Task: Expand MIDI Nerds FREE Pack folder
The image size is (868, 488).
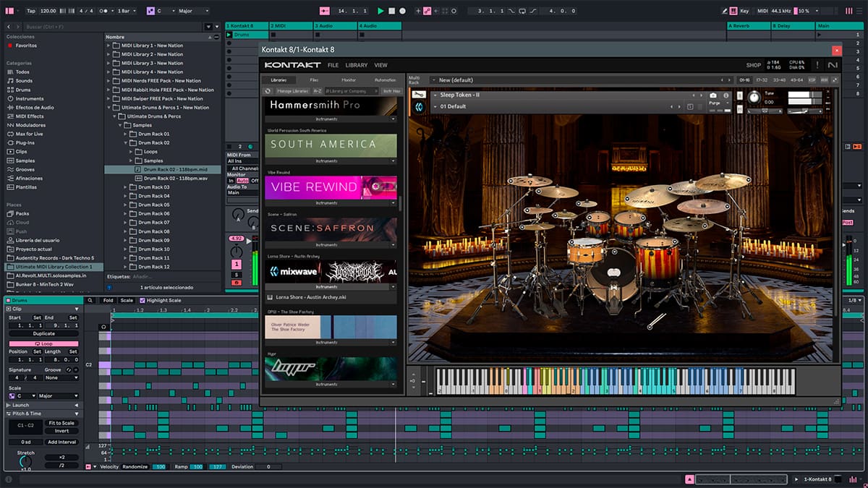Action: coord(109,81)
